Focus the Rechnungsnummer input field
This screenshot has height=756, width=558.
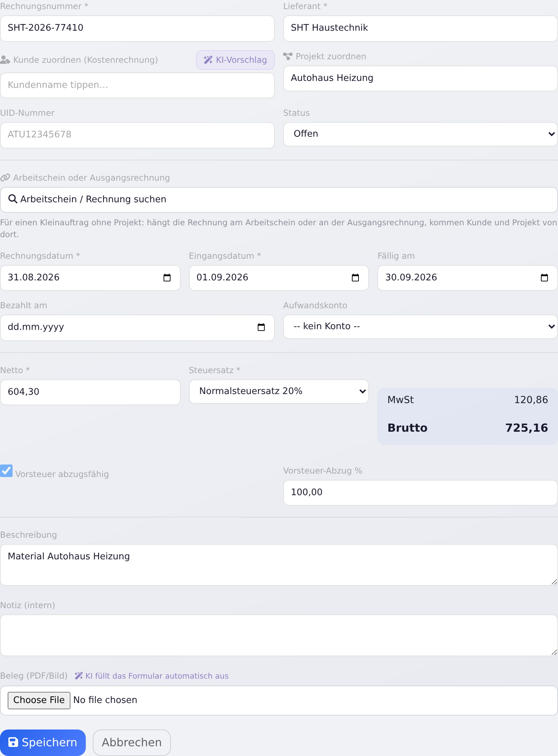coord(137,28)
